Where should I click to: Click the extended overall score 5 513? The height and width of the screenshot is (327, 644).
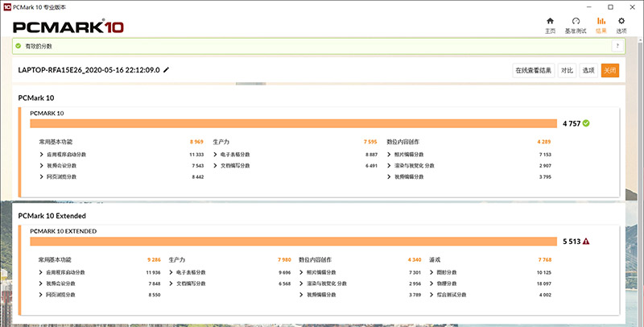click(x=572, y=241)
